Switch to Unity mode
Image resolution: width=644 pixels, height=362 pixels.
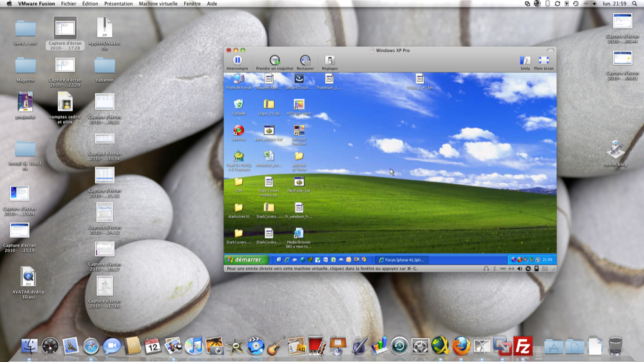pyautogui.click(x=525, y=61)
